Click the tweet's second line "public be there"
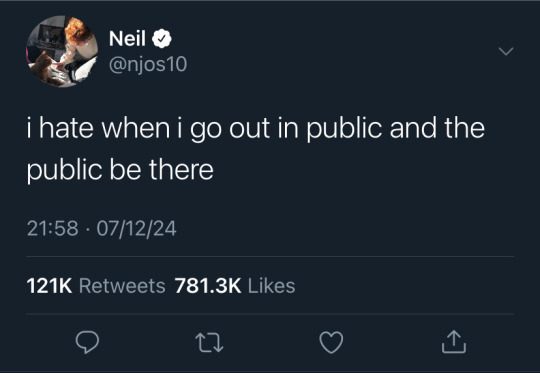Screen dimensions: 540x373 (120, 170)
